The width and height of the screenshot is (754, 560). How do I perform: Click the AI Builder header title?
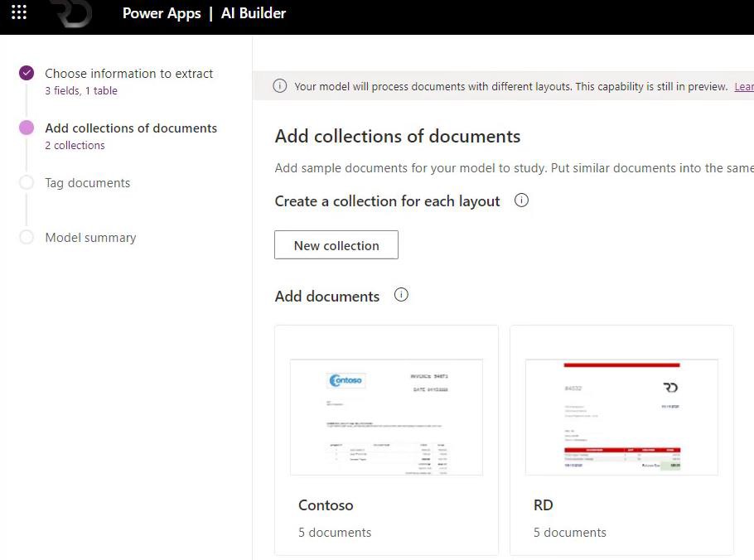pos(254,13)
